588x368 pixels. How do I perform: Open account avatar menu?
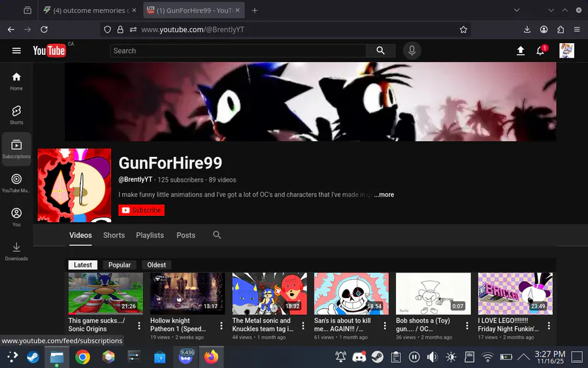tap(566, 50)
